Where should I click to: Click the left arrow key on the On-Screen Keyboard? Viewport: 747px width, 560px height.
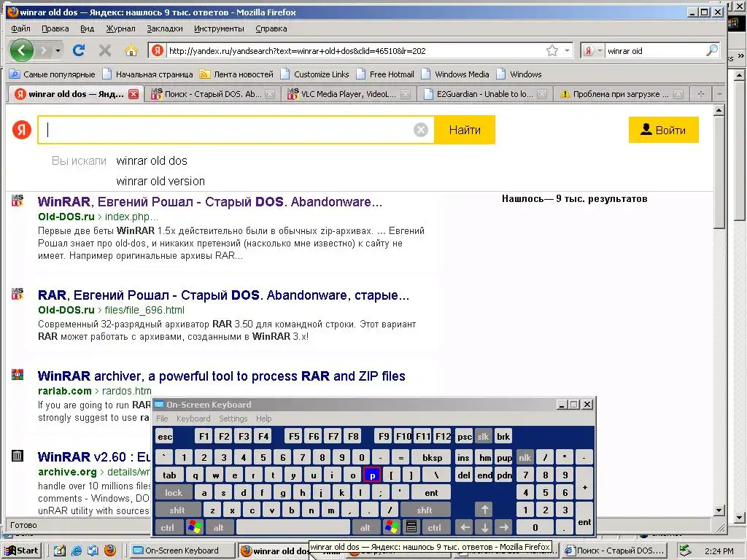[x=465, y=527]
